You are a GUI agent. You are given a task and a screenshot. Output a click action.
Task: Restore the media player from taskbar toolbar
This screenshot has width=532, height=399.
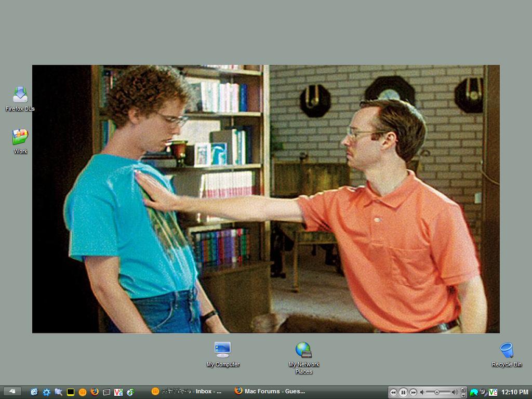pyautogui.click(x=463, y=390)
